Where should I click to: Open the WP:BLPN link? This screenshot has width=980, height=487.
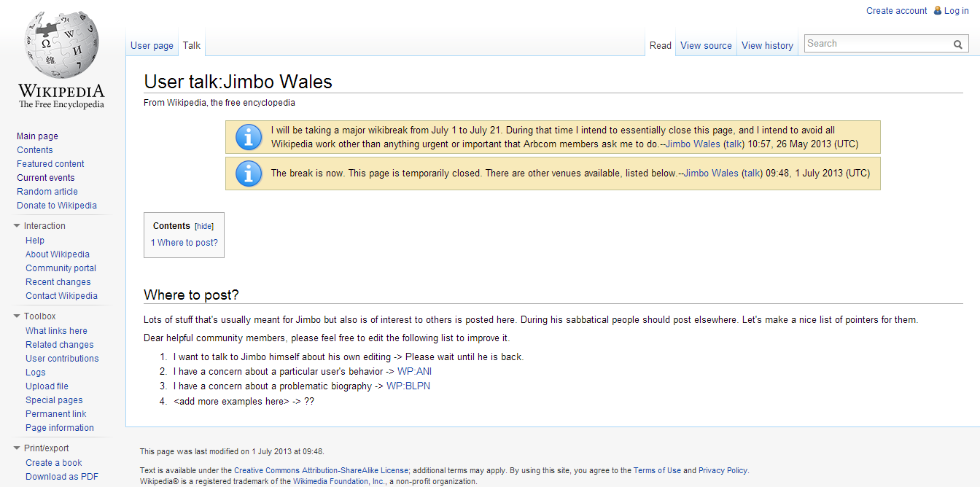coord(408,386)
